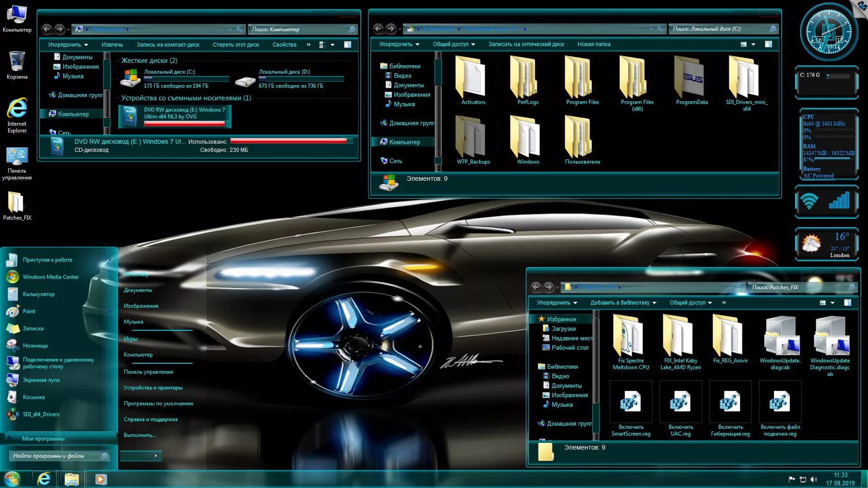Expand Упорядочить dropdown in Computer window

pos(68,45)
